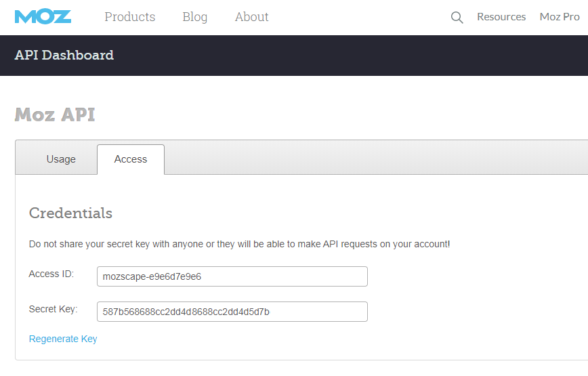Open the Resources link

501,17
